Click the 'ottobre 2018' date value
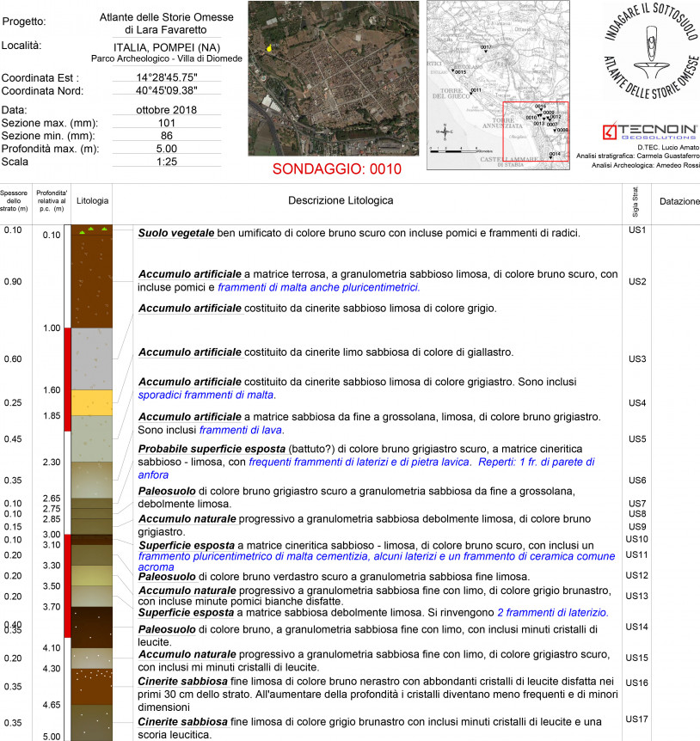 166,109
